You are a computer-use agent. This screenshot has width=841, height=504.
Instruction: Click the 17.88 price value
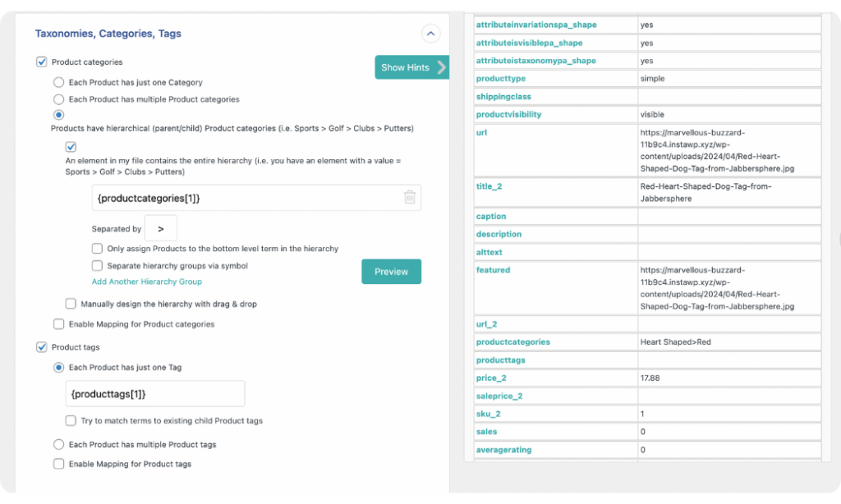[x=650, y=378]
